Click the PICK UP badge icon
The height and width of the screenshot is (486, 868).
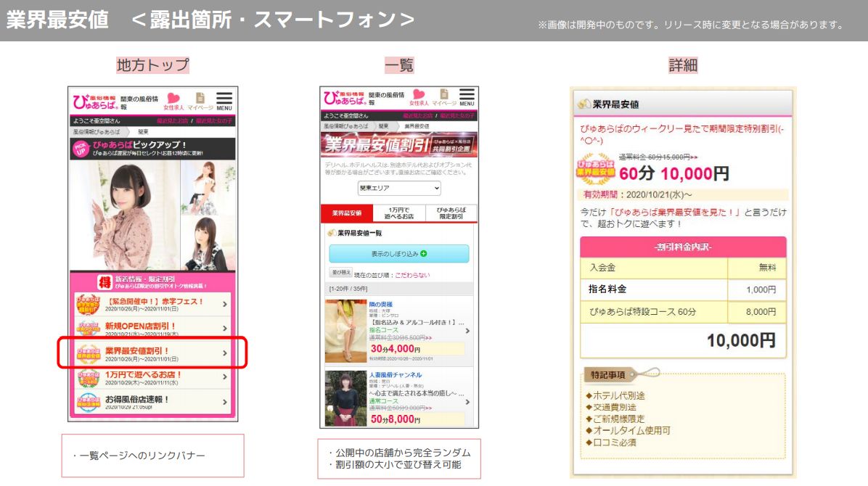pyautogui.click(x=81, y=149)
